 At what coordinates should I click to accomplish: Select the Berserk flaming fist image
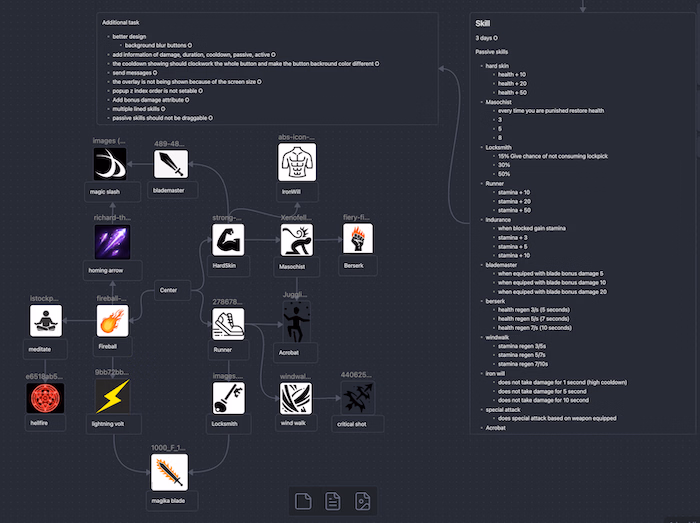point(358,239)
